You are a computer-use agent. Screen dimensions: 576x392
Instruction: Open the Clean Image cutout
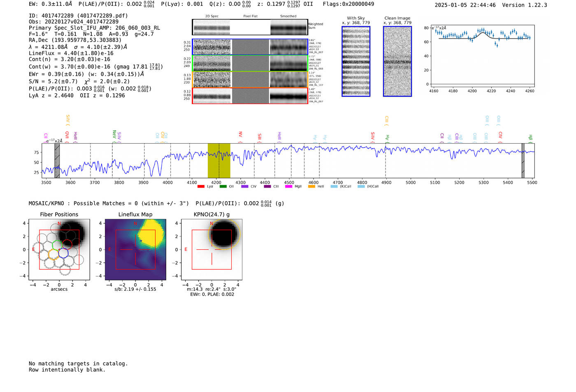397,61
